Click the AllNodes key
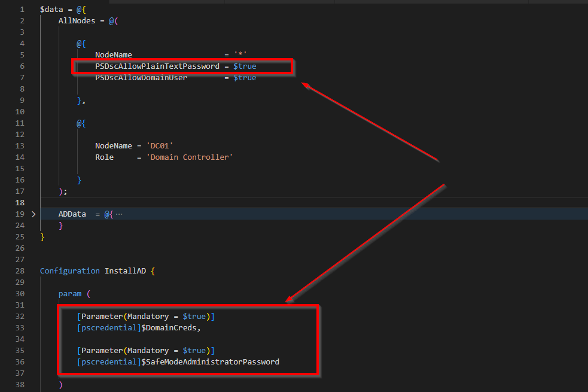Viewport: 588px width, 392px height. tap(77, 21)
